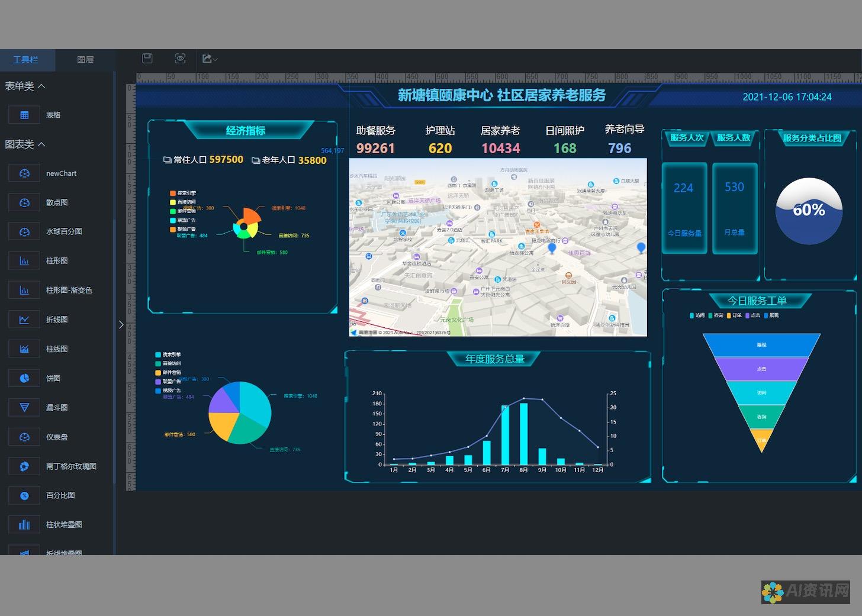The height and width of the screenshot is (616, 862).
Task: Click the 7月 bar in annual chart
Action: point(505,435)
